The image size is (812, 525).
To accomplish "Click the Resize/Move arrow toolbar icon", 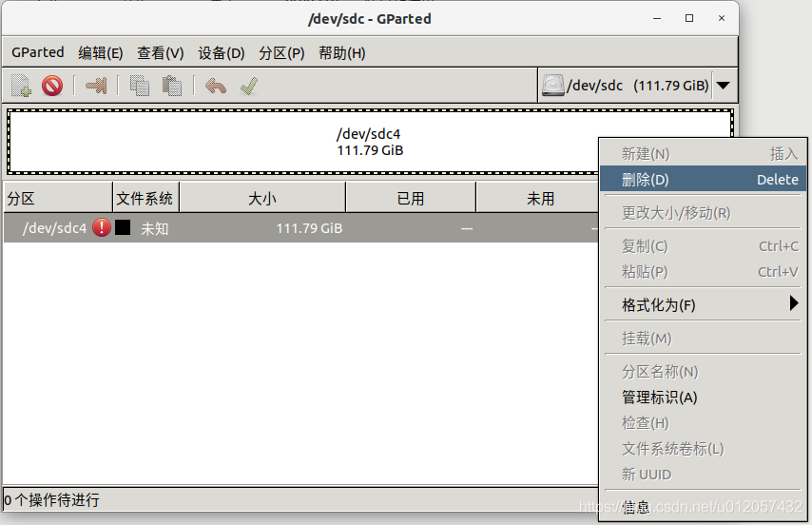I will click(x=96, y=86).
